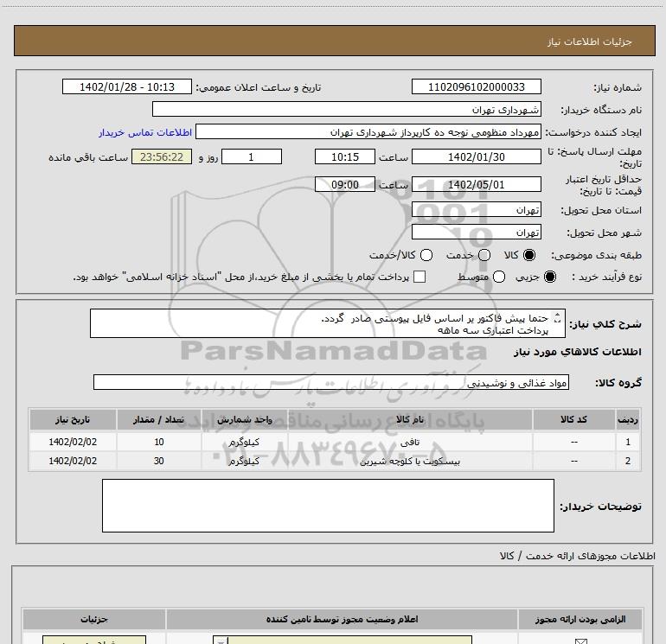Click need date 1402/02/02 in row 1
The height and width of the screenshot is (644, 666).
73,442
